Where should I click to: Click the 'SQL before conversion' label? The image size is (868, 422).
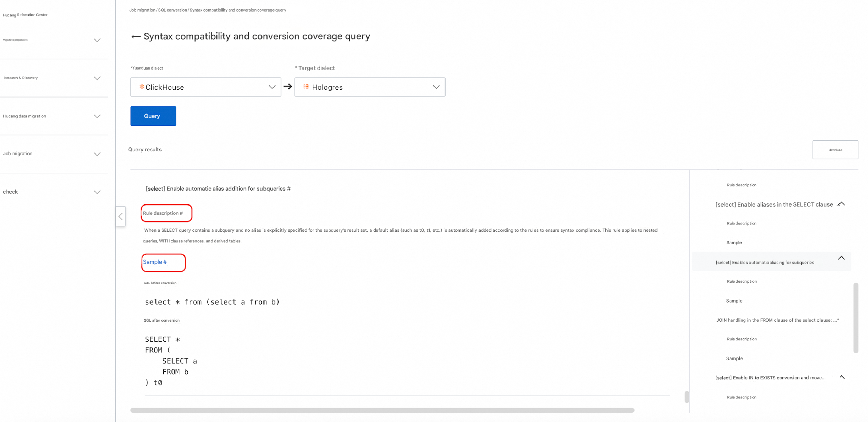(160, 283)
